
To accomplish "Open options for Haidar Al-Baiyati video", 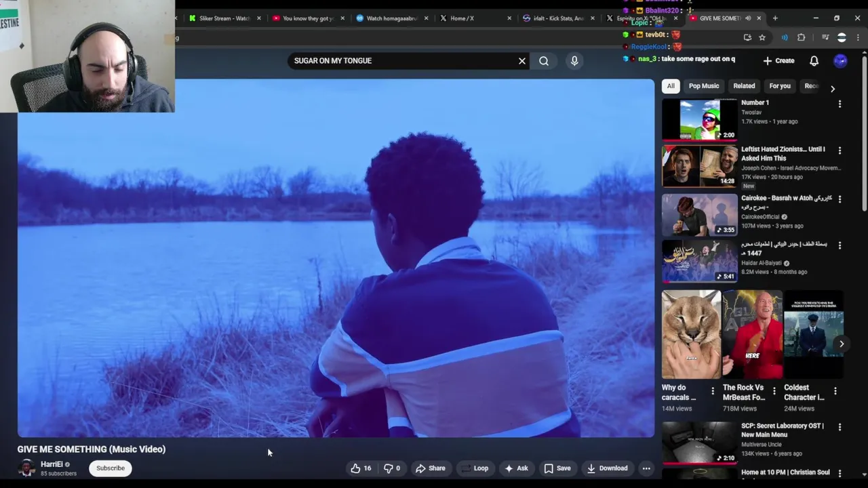I will [840, 245].
